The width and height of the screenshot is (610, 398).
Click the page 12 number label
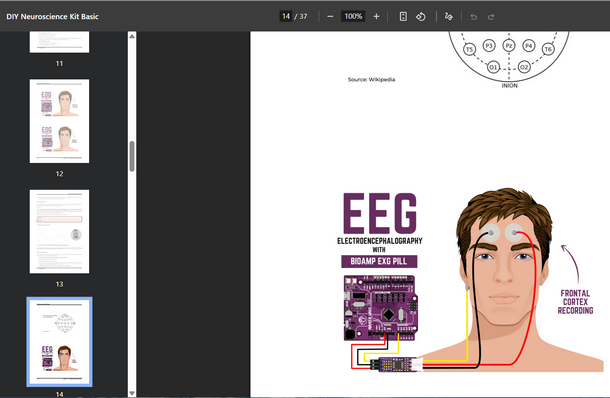tap(59, 174)
